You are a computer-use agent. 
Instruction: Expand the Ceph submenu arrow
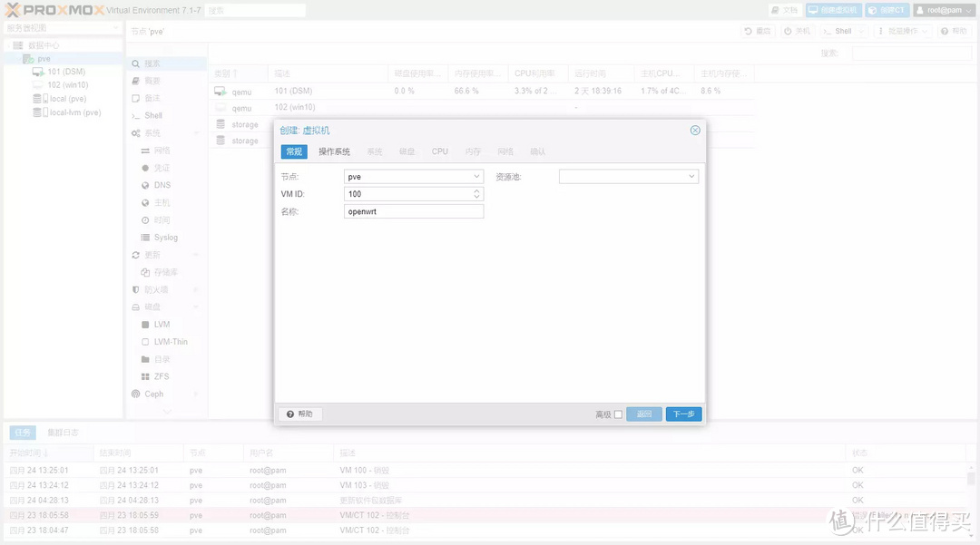(x=196, y=394)
